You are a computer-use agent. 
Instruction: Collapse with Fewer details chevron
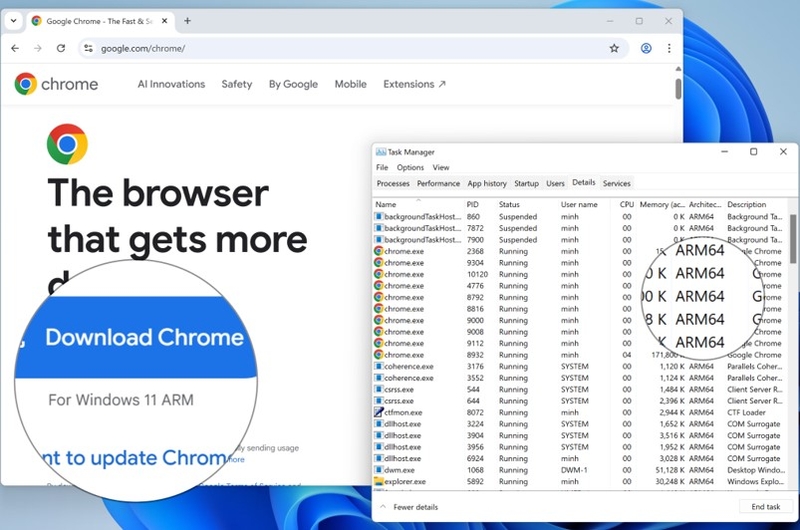click(x=383, y=507)
